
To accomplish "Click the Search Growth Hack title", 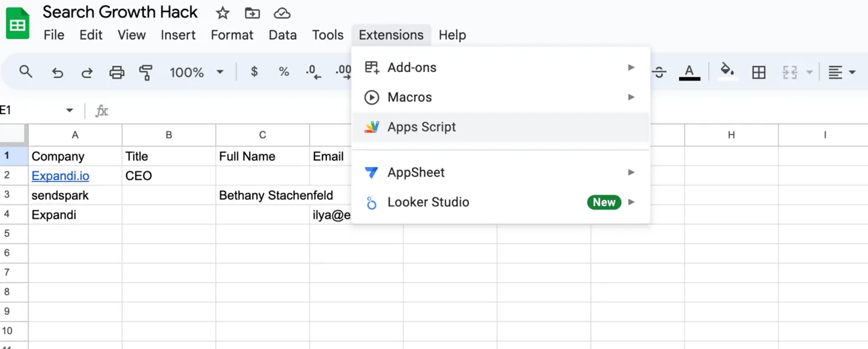I will [x=120, y=12].
